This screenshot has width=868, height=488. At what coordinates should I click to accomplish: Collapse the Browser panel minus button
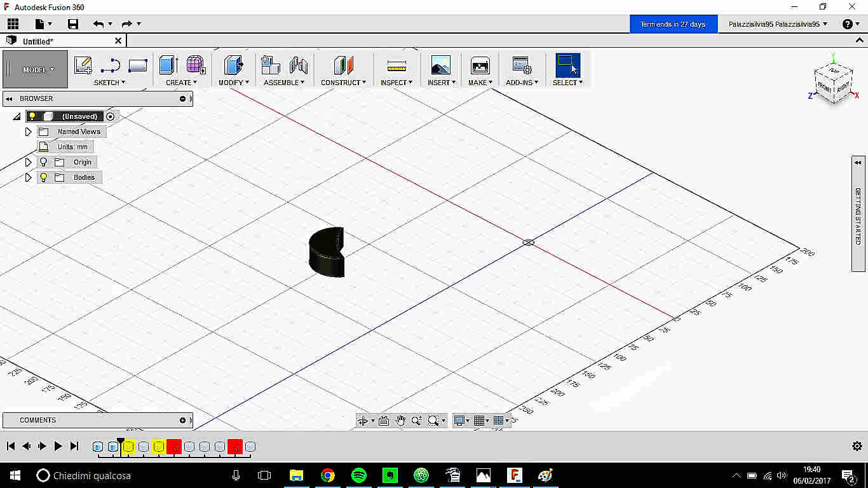coord(183,98)
